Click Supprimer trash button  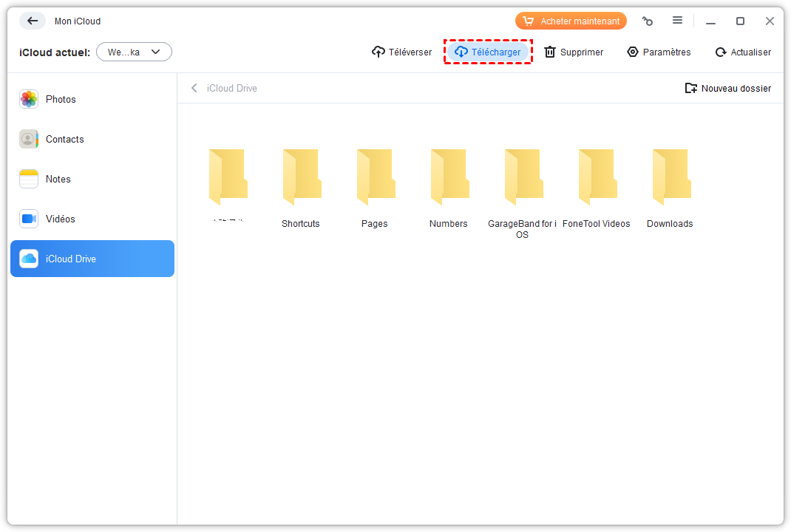click(x=574, y=52)
